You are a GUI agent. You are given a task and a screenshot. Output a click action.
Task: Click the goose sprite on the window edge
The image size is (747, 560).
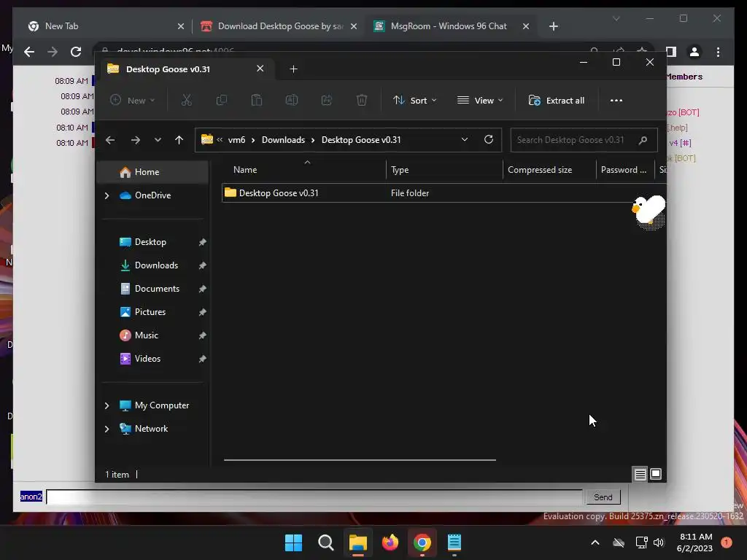(649, 211)
